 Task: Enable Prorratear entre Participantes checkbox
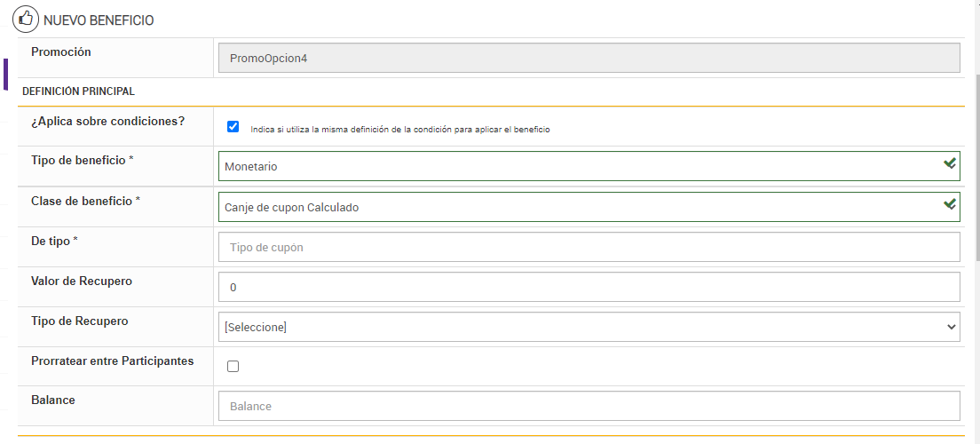[233, 366]
